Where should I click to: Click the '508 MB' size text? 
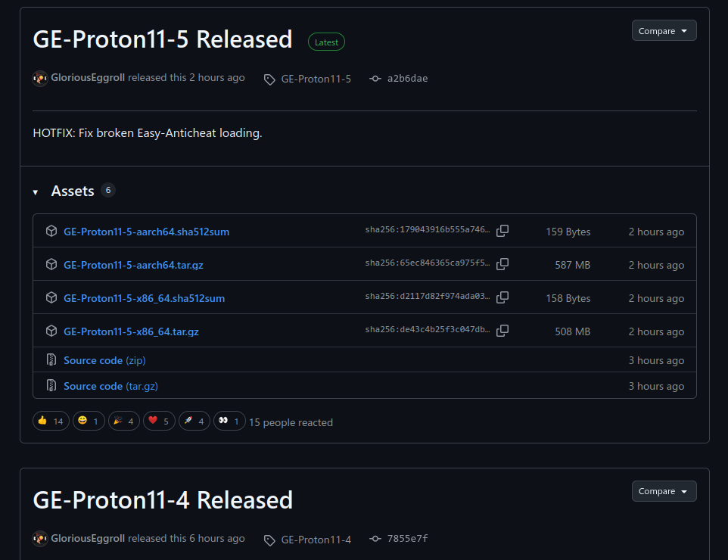[x=572, y=331]
